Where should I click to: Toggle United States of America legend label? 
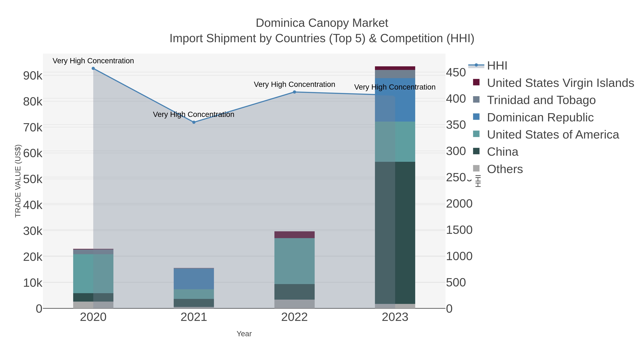point(553,134)
